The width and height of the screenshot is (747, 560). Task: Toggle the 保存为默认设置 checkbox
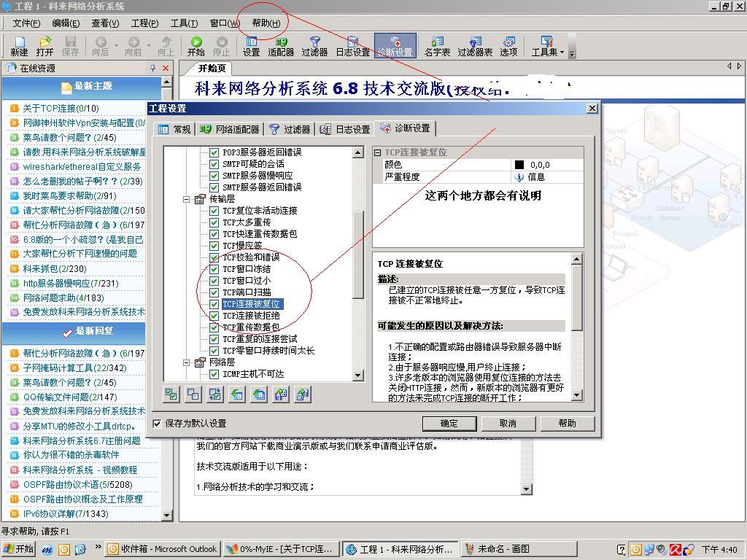point(157,423)
